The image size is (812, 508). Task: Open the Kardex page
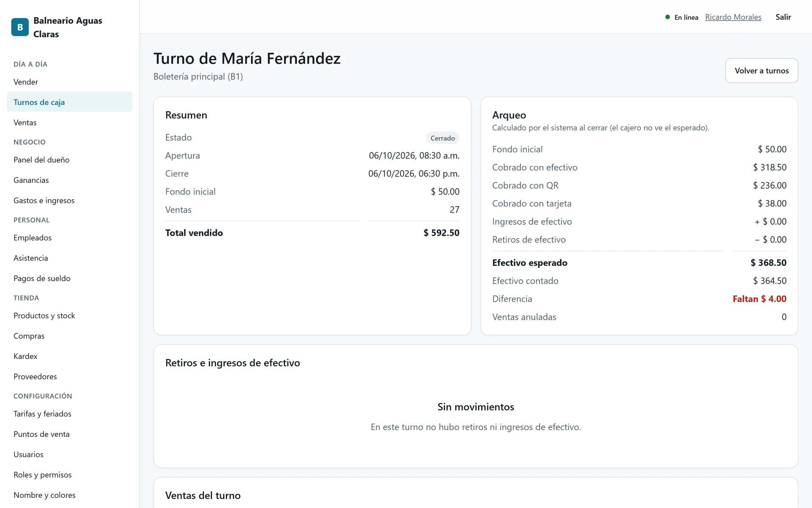(x=69, y=356)
